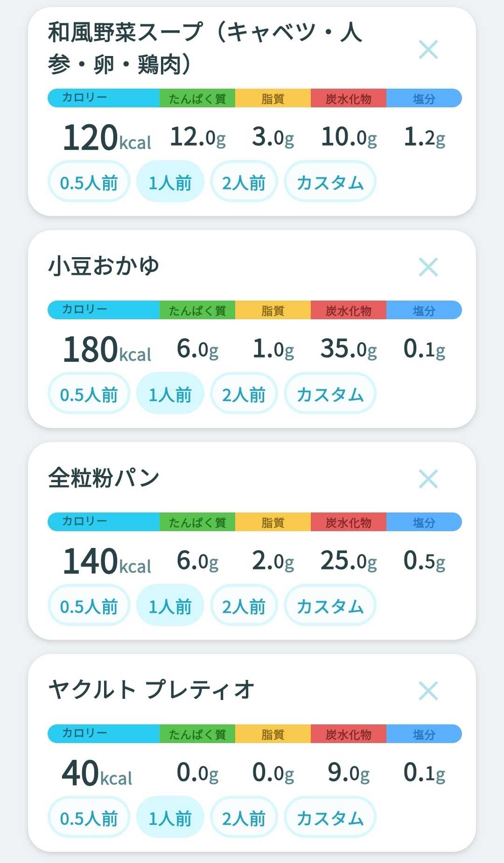Delete the ヤクルト プレティオ card with its X icon

click(428, 691)
